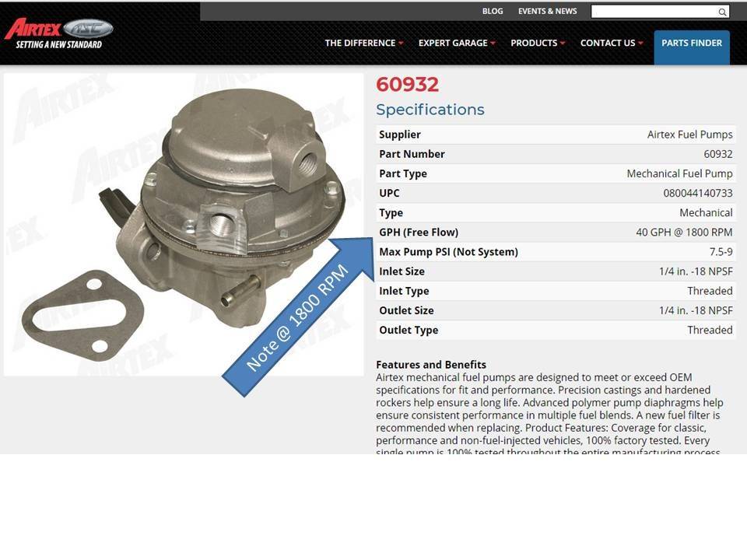Click the blue PARTS FINDER button
The width and height of the screenshot is (747, 560).
692,44
